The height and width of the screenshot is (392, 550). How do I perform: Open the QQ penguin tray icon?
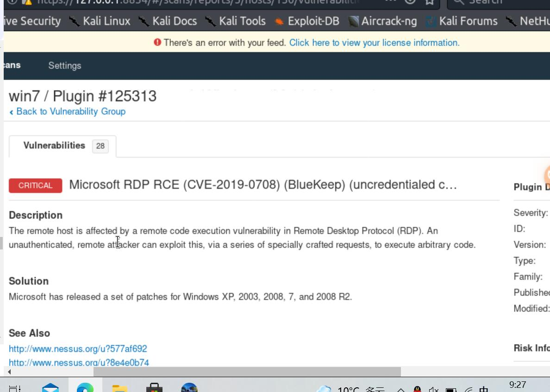click(x=418, y=389)
